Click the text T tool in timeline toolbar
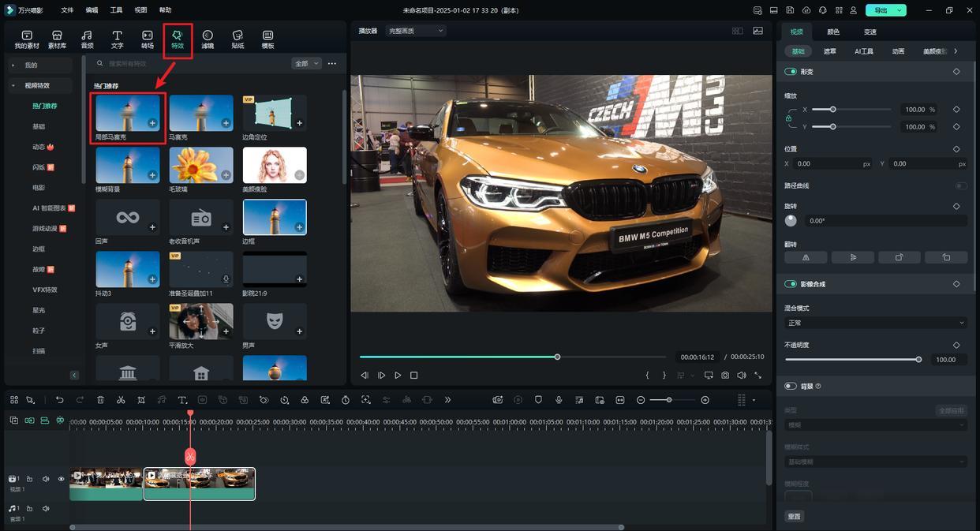The width and height of the screenshot is (980, 531). 182,400
